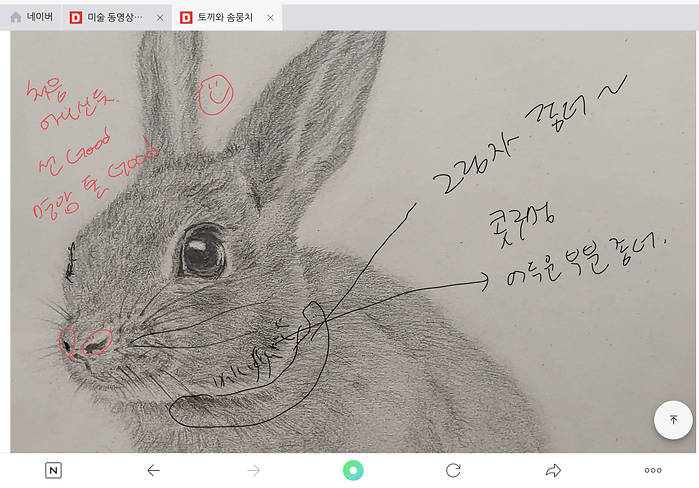Click the greyed-out forward arrow

253,470
